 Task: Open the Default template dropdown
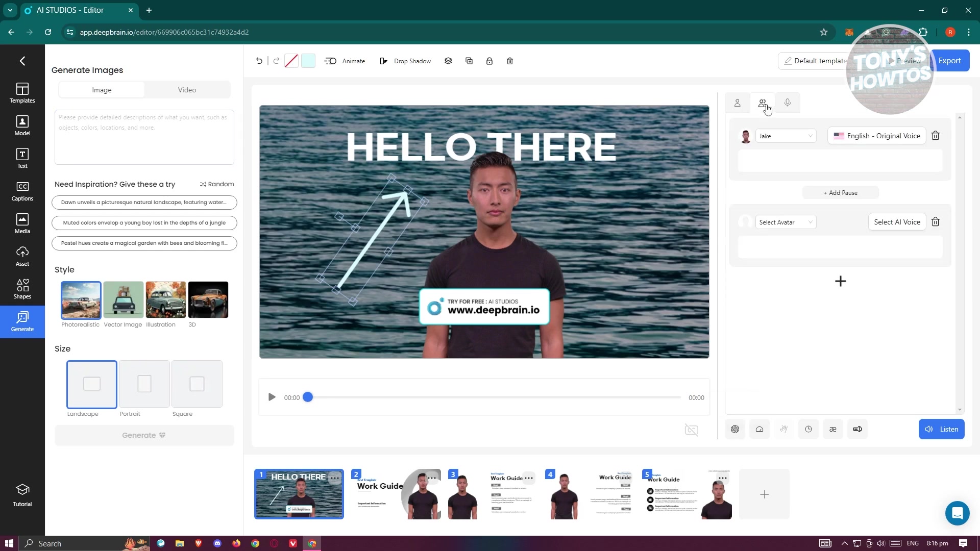[817, 61]
